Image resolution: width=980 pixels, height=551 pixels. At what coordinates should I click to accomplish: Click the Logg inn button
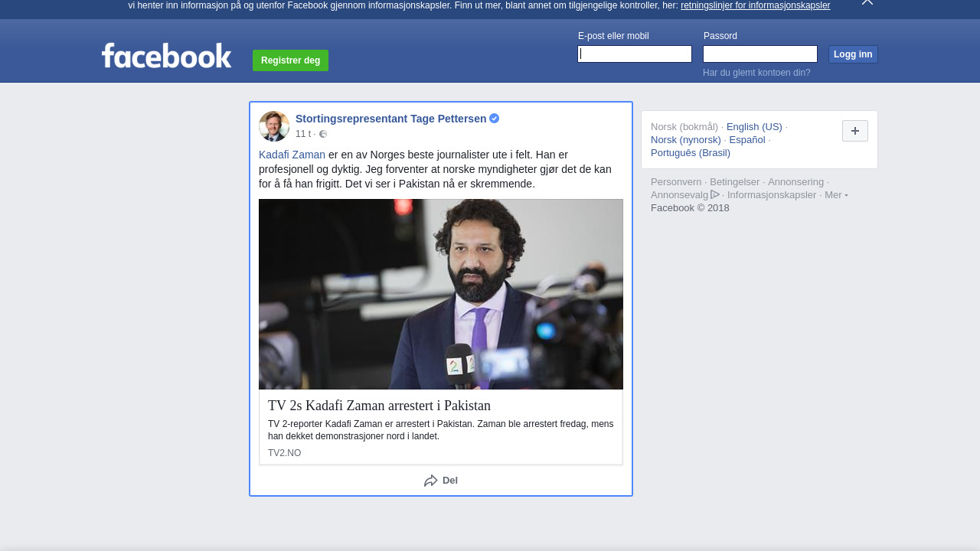pyautogui.click(x=853, y=54)
